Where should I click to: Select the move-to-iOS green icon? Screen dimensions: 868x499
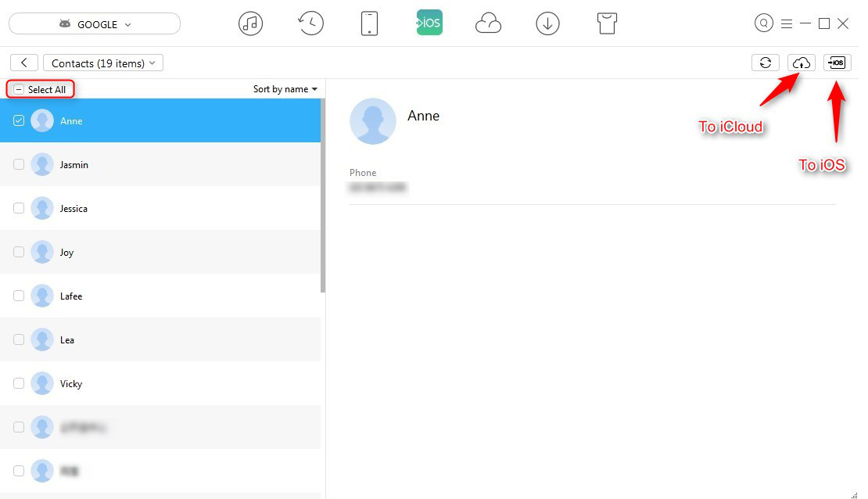point(429,23)
